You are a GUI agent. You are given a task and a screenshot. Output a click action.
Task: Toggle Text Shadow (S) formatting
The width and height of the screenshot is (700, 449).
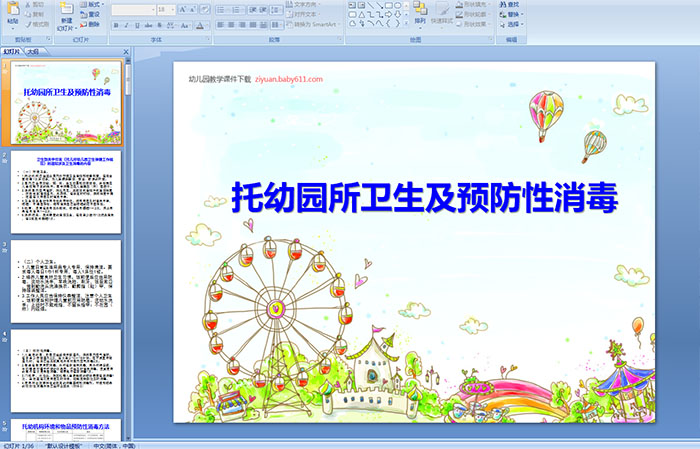point(159,25)
